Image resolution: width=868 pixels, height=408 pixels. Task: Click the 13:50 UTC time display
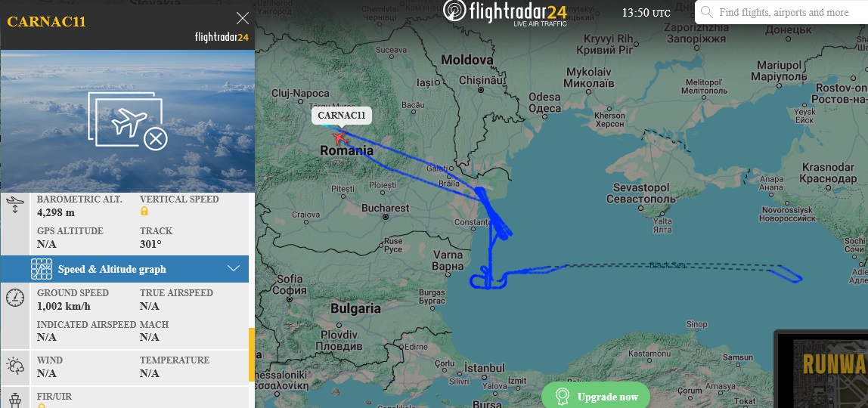[x=646, y=13]
